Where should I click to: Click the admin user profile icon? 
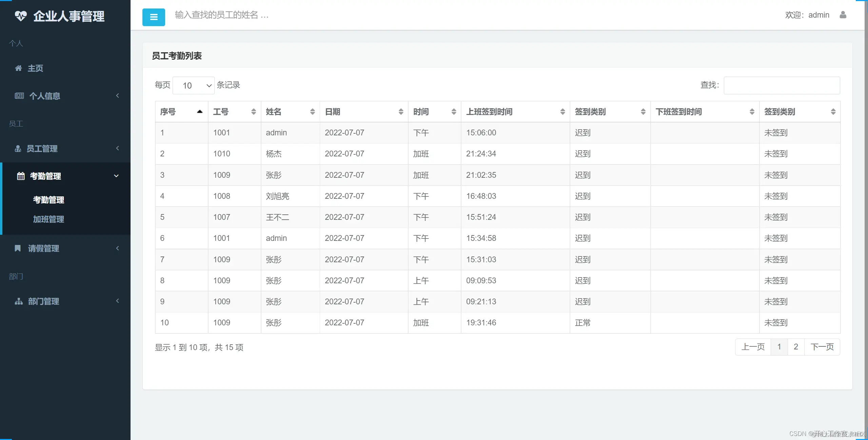coord(843,15)
